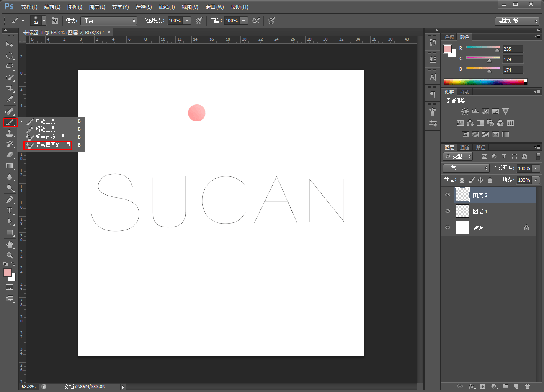Screen dimensions: 544x392
Task: Select the Blur tool
Action: (x=10, y=177)
